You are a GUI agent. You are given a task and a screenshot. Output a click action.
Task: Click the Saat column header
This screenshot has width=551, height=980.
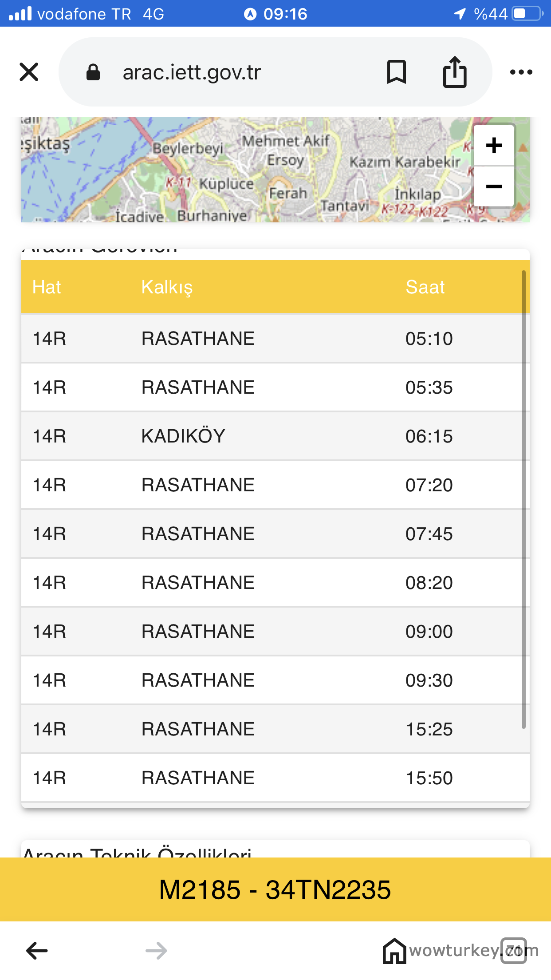(425, 287)
